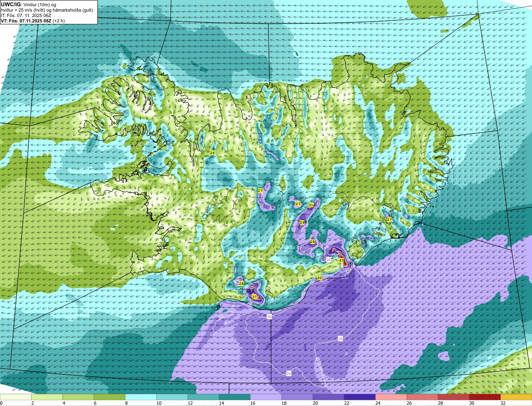This screenshot has width=532, height=406.
Task: Select the legend scale number 8
Action: (126, 403)
